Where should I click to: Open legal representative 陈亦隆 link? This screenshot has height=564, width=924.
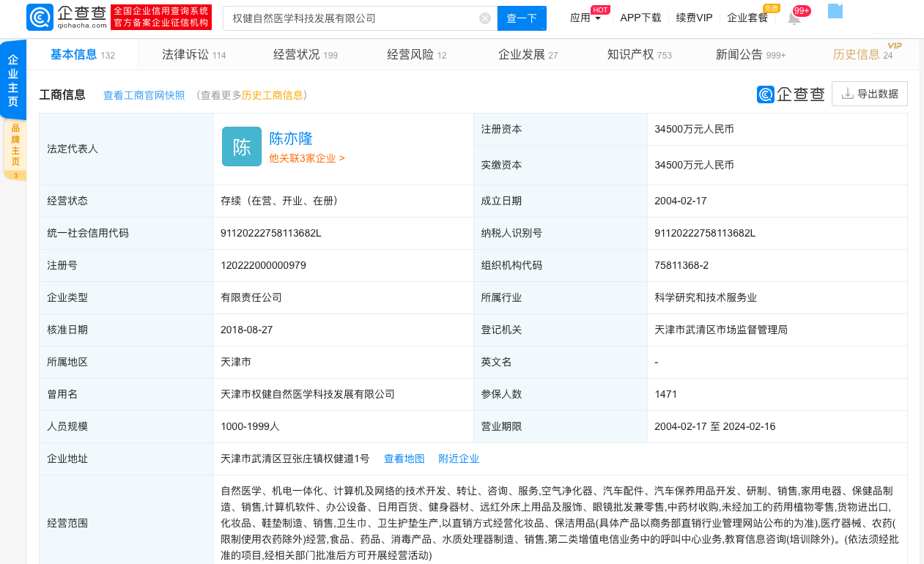[x=291, y=138]
